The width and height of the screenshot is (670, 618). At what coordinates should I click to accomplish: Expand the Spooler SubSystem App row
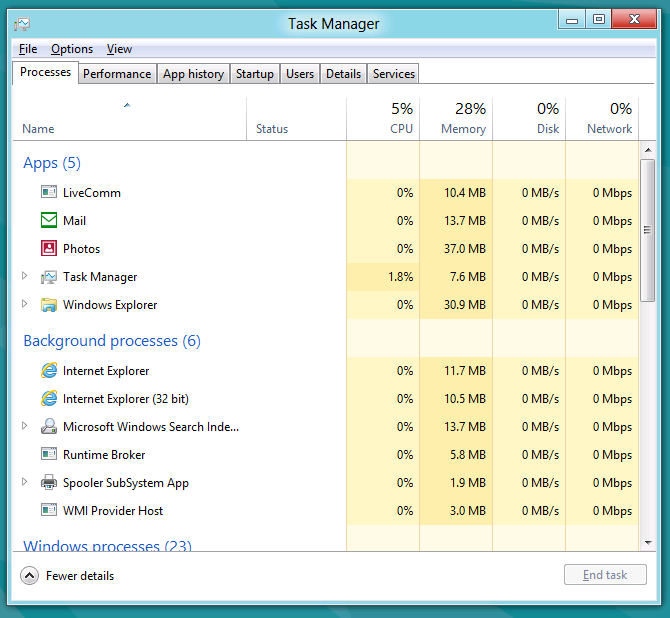[x=25, y=482]
